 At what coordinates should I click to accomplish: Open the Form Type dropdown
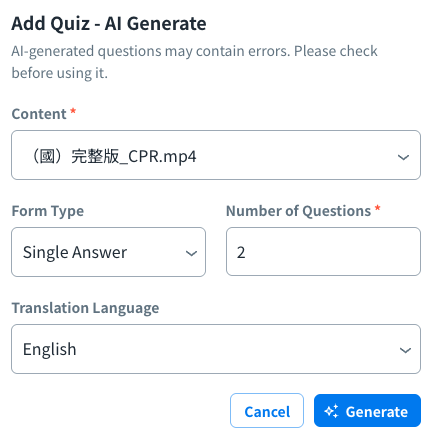(108, 252)
